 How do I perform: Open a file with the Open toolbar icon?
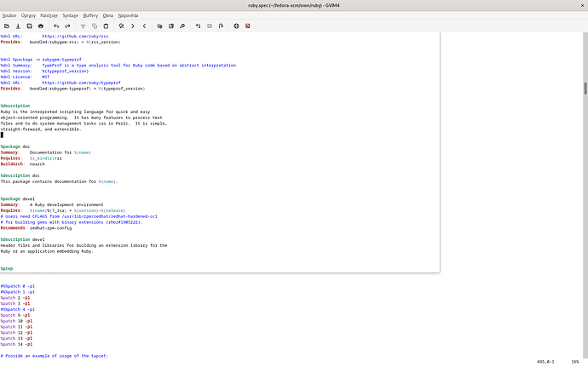click(x=7, y=26)
